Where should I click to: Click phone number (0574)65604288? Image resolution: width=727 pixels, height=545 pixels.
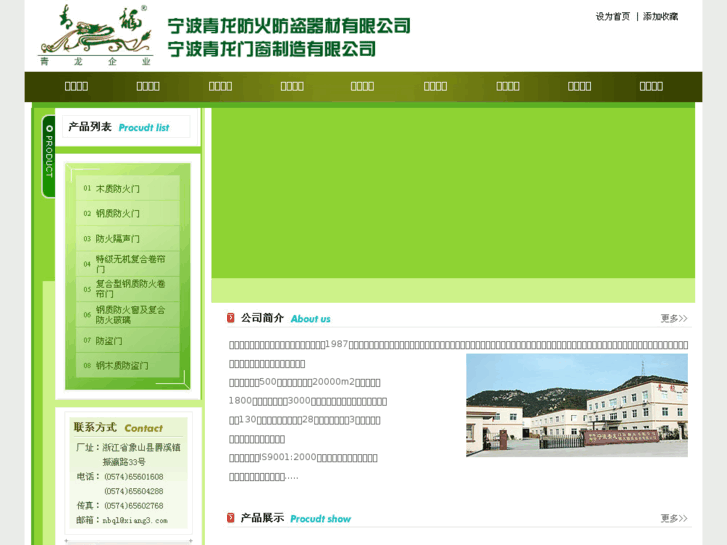134,491
